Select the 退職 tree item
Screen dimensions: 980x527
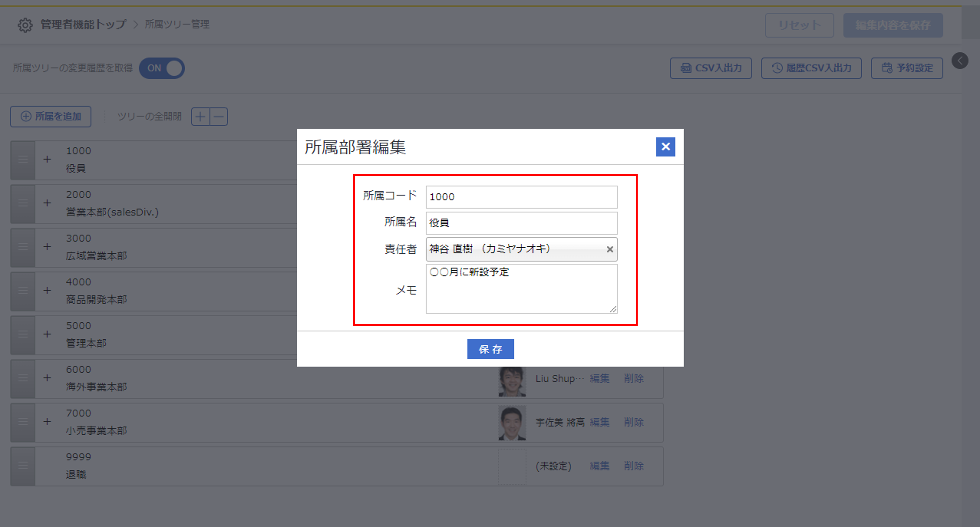coord(76,475)
